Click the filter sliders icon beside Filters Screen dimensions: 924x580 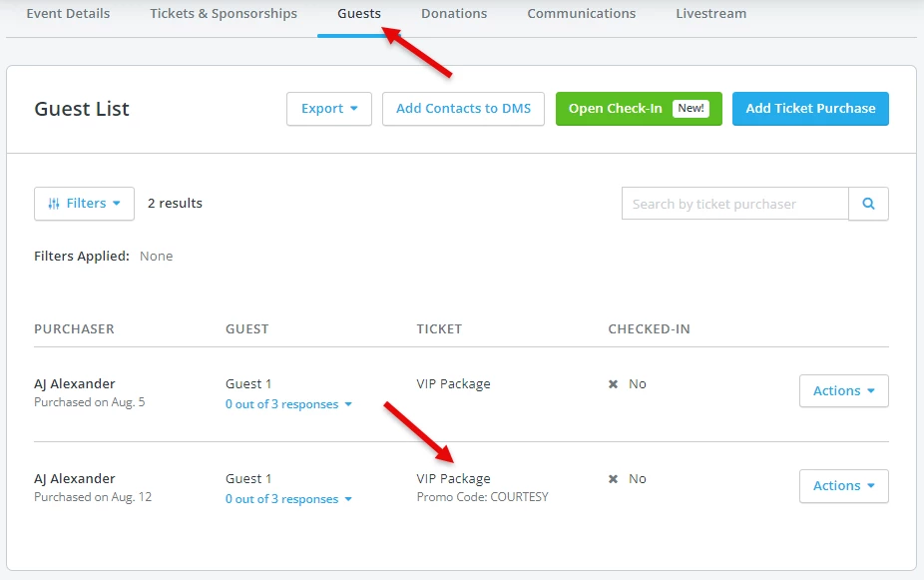[x=57, y=203]
